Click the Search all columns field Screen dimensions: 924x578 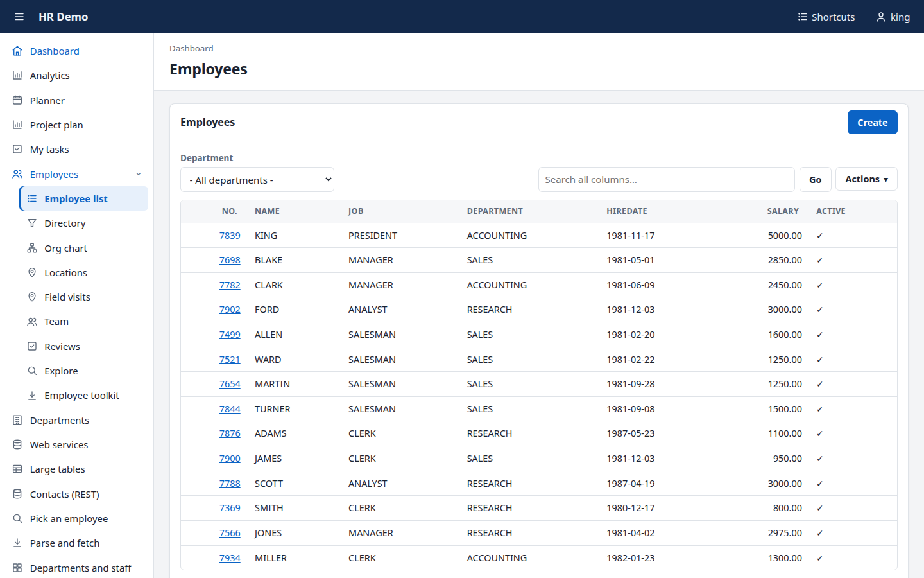(667, 180)
